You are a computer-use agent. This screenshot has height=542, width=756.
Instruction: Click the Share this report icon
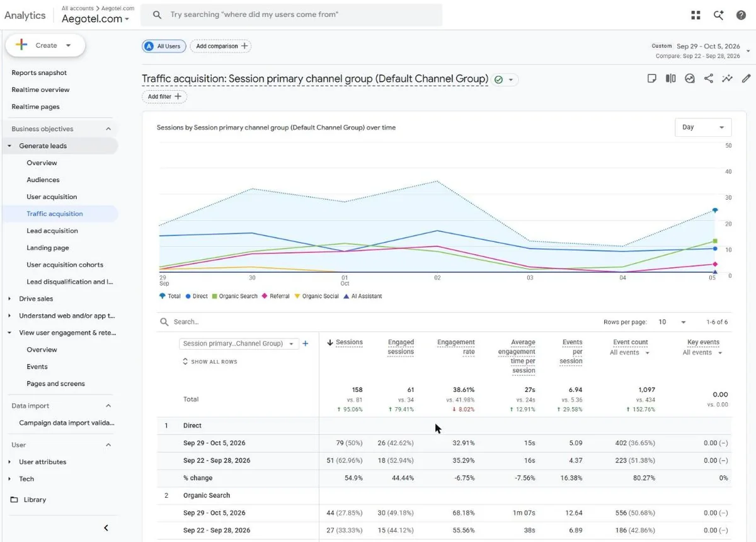coord(709,78)
